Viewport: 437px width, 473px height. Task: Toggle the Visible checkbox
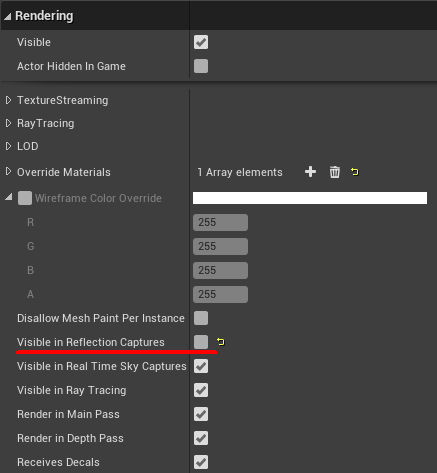tap(201, 42)
